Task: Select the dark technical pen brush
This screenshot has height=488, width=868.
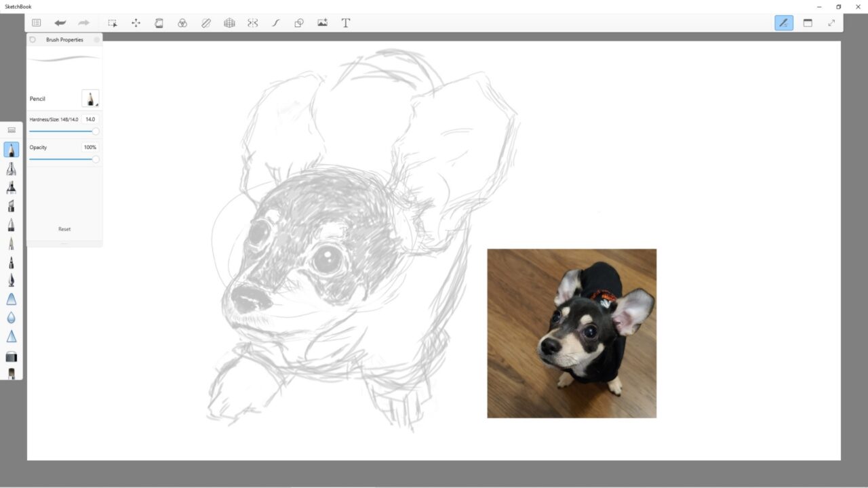Action: point(12,262)
